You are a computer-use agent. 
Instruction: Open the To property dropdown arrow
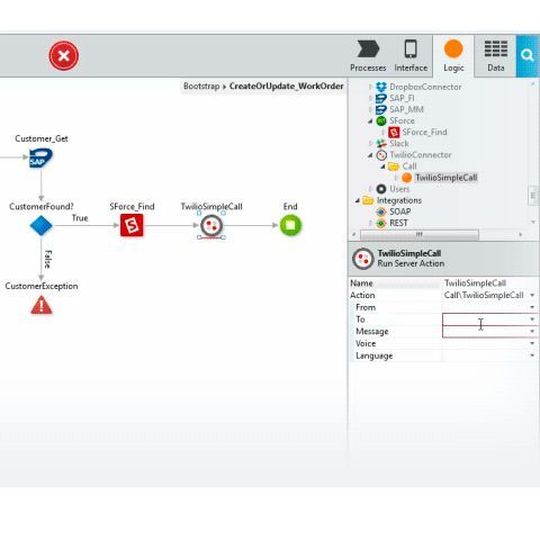532,320
